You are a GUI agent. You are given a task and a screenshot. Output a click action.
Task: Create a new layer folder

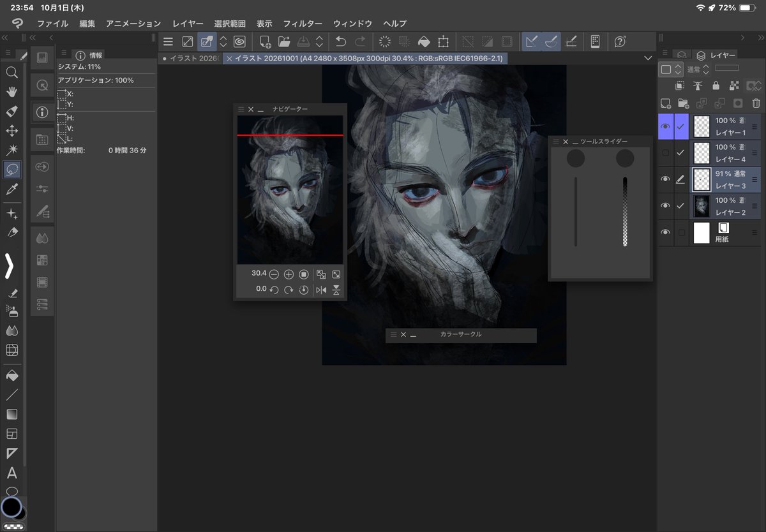[x=683, y=103]
